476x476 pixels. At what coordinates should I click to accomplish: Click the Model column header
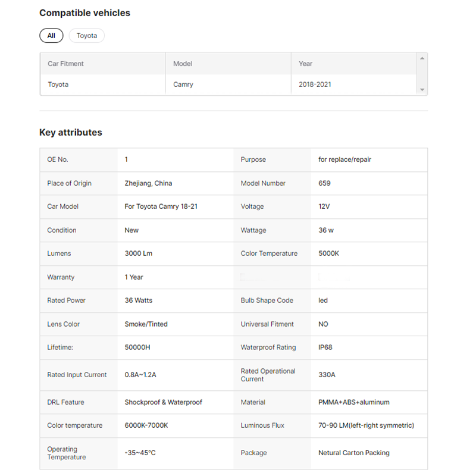(183, 64)
